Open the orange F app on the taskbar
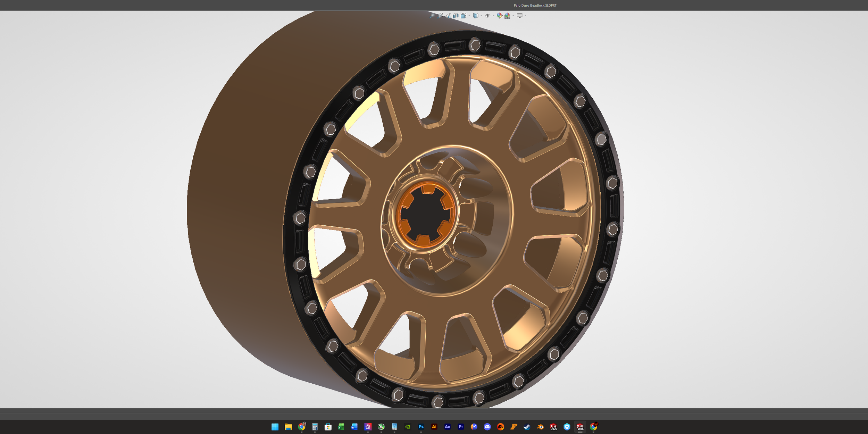The width and height of the screenshot is (868, 434). (x=514, y=427)
